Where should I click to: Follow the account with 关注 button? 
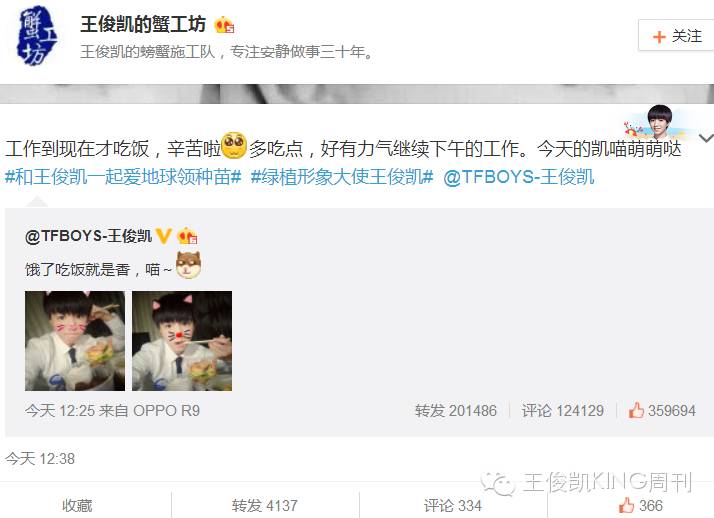(x=677, y=36)
